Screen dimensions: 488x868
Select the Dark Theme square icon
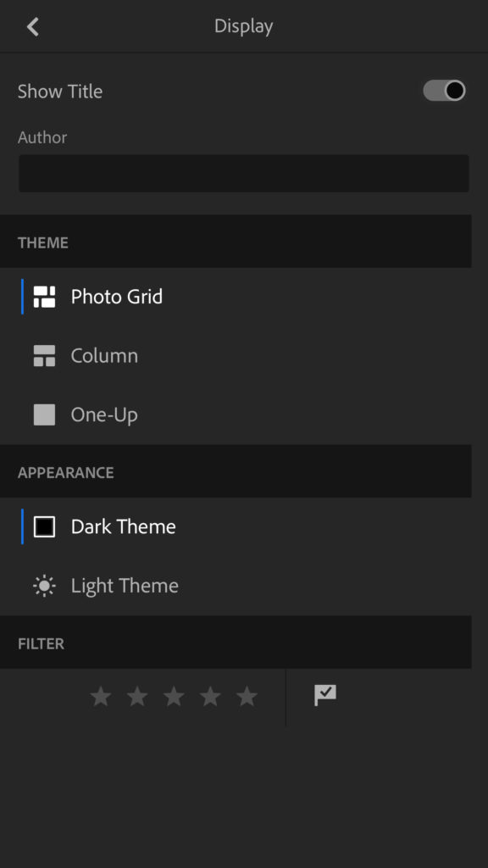point(44,526)
